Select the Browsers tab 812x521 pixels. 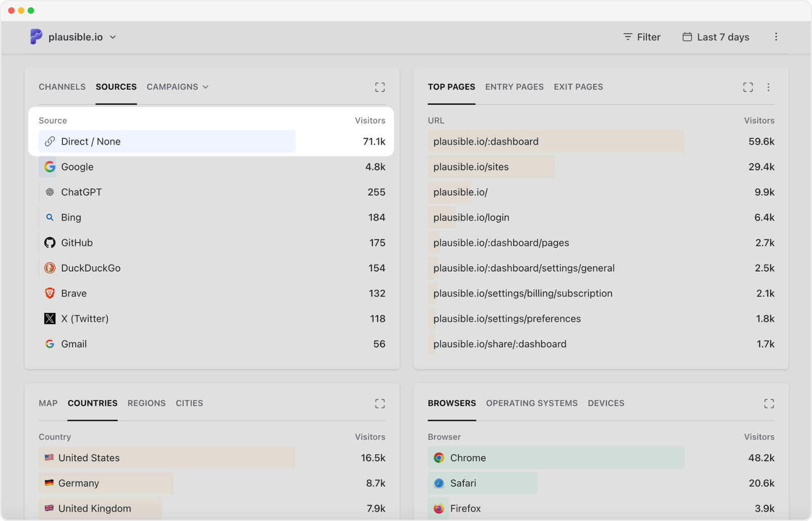(452, 403)
